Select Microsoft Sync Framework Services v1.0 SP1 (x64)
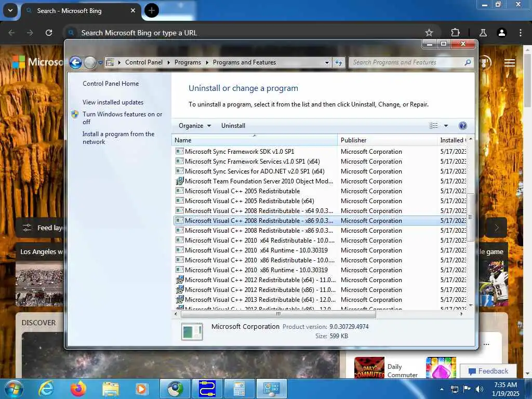 320,162
